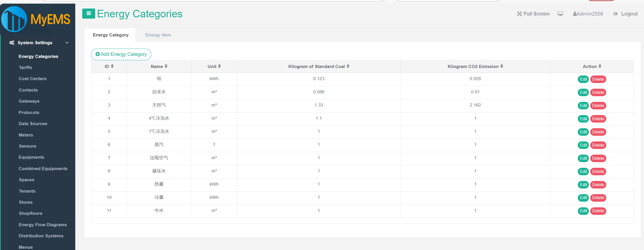Open Energy Flow Diagrams page

[x=43, y=225]
